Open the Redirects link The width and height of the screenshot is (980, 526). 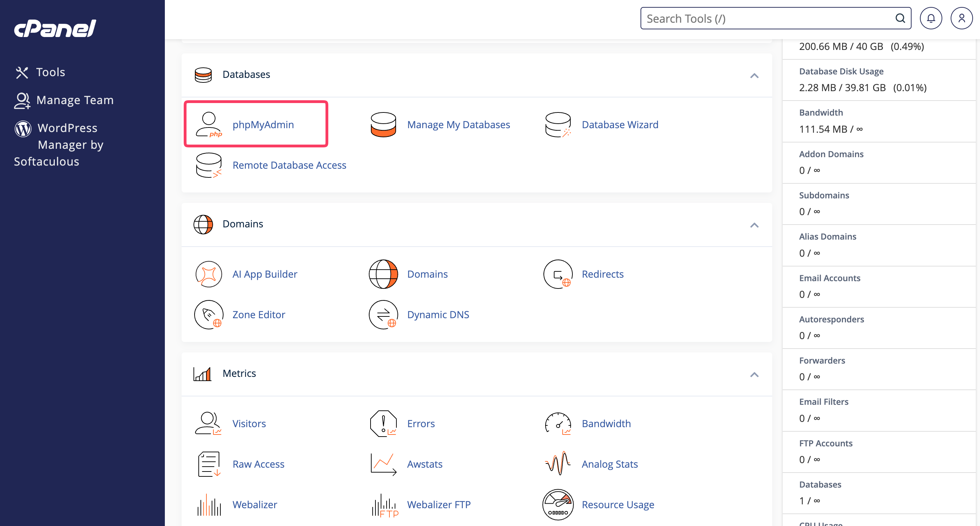[x=602, y=274]
